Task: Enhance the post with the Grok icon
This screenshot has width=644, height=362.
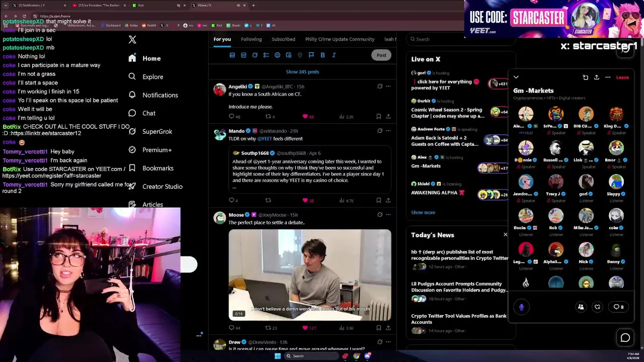Action: (x=255, y=55)
